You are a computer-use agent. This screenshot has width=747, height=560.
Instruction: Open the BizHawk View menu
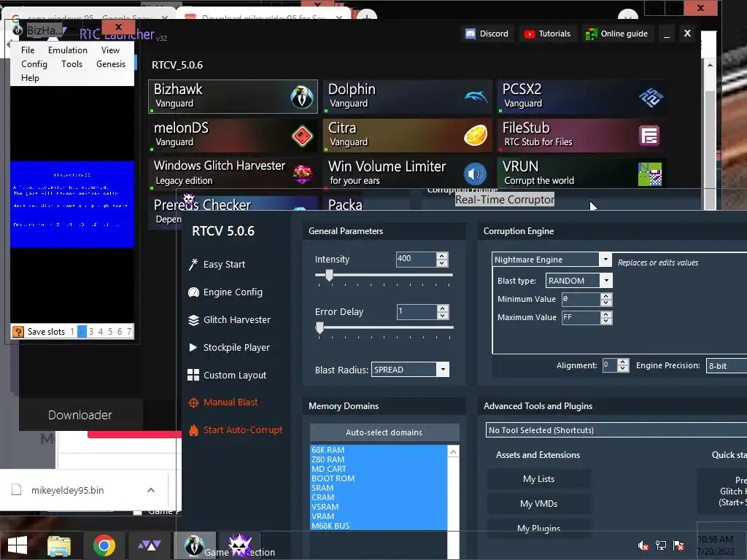[111, 50]
